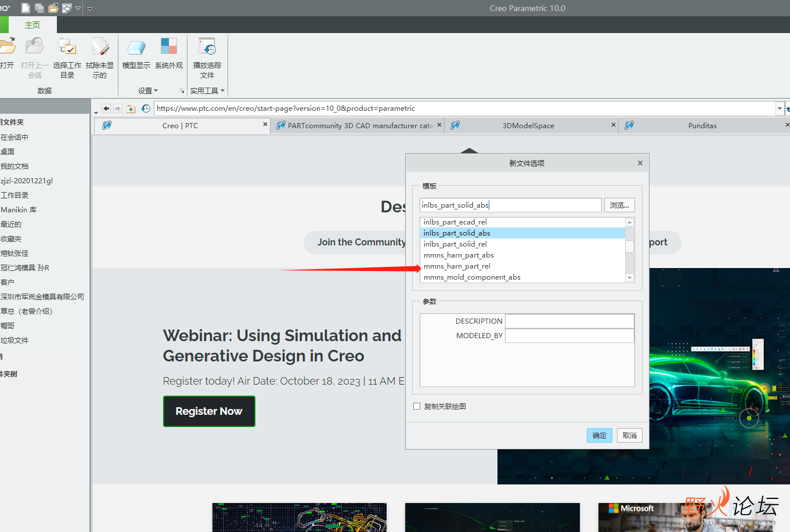Click the 确定 confirm button

tap(600, 435)
